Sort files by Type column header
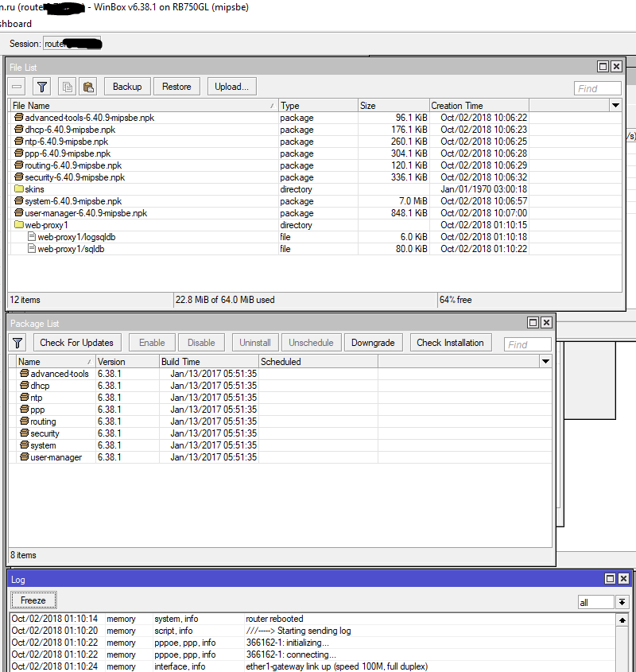Viewport: 636px width, 672px height. [x=319, y=106]
